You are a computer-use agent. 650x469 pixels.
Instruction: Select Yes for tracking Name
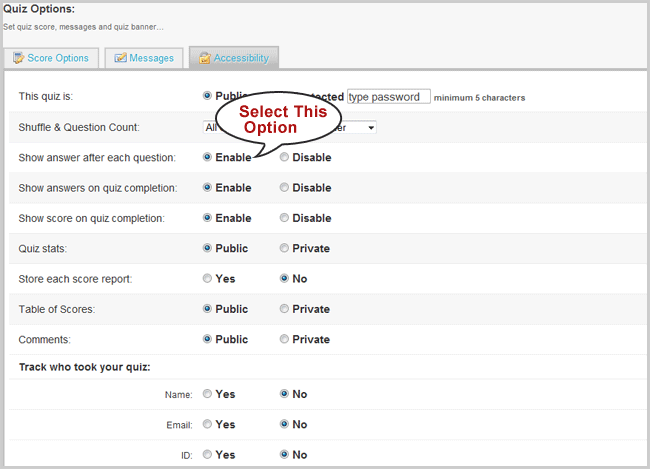207,394
